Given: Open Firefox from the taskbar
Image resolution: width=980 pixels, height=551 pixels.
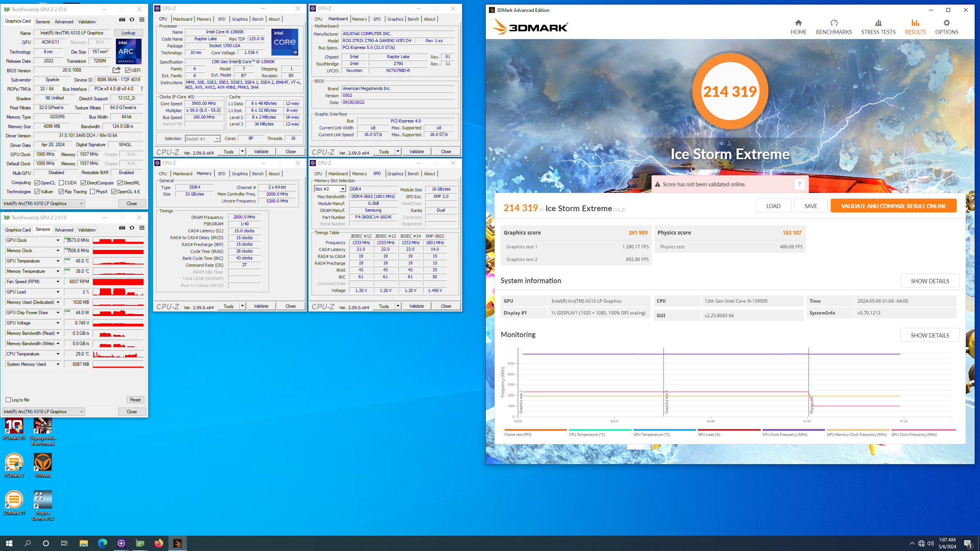Looking at the screenshot, I should (x=159, y=543).
